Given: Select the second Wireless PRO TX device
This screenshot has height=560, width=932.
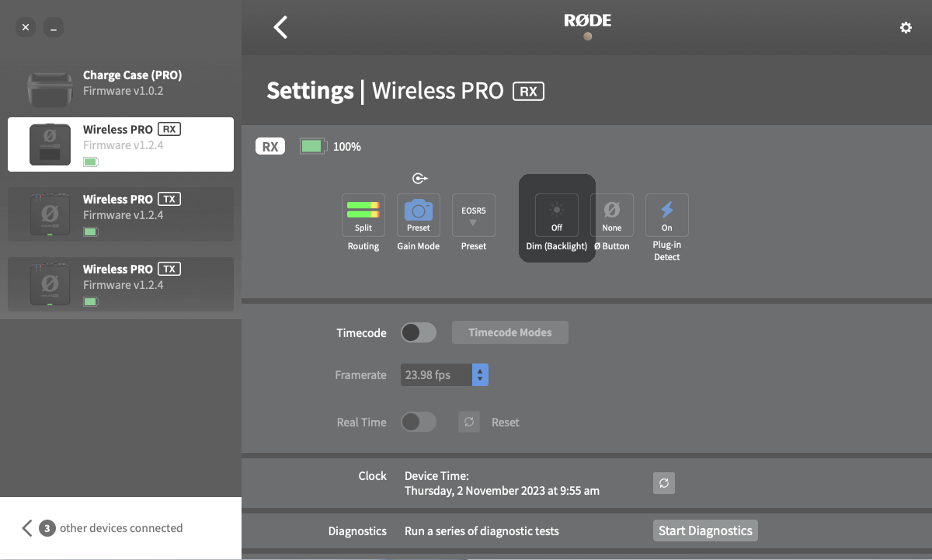Looking at the screenshot, I should 120,284.
